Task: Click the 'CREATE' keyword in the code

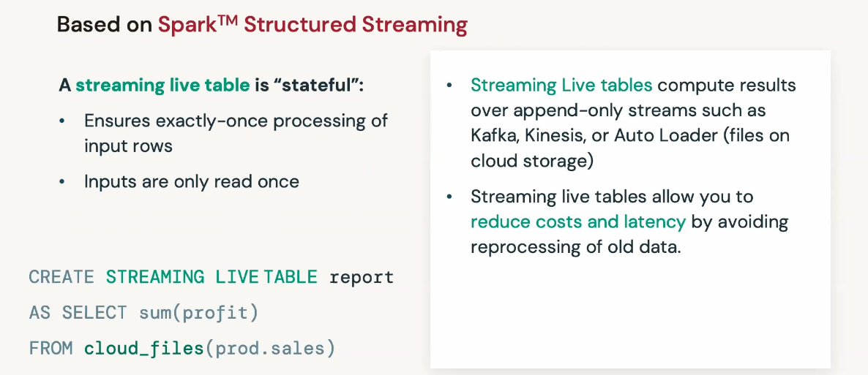Action: [61, 277]
